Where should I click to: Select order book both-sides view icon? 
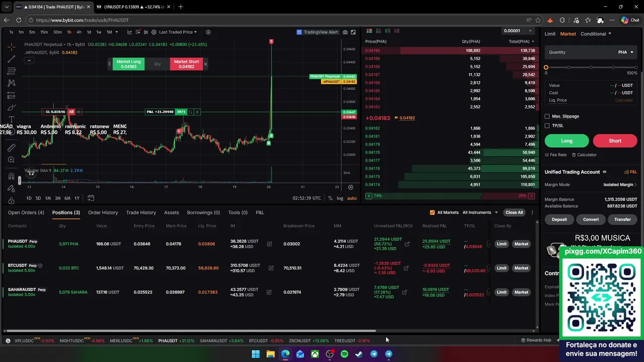point(369,31)
